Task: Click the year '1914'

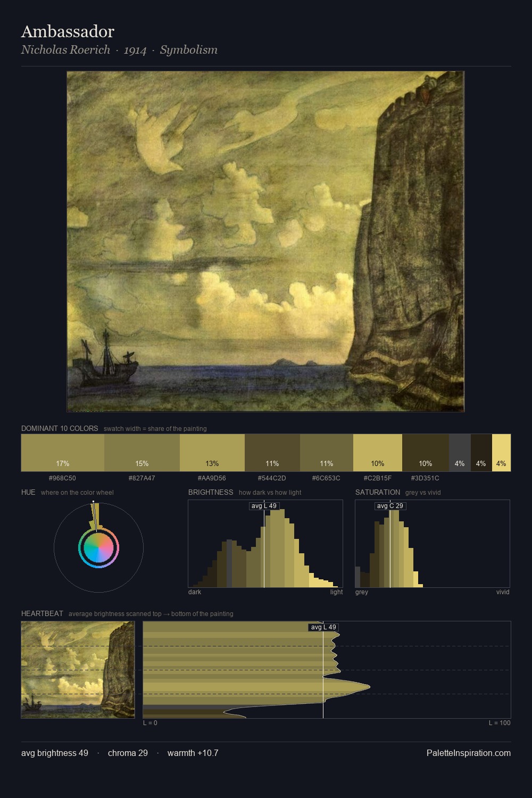Action: [135, 50]
